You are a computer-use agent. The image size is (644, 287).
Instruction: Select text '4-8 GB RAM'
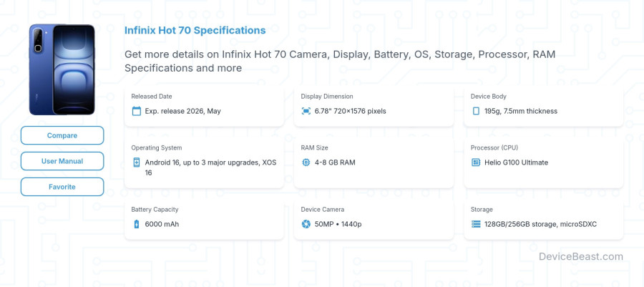[335, 162]
